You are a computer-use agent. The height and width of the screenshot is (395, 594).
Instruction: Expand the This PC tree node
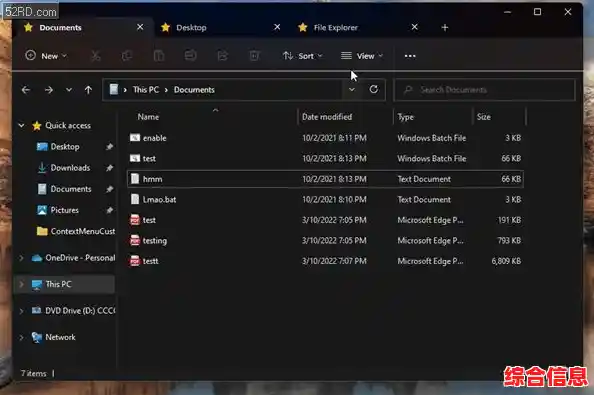point(22,284)
